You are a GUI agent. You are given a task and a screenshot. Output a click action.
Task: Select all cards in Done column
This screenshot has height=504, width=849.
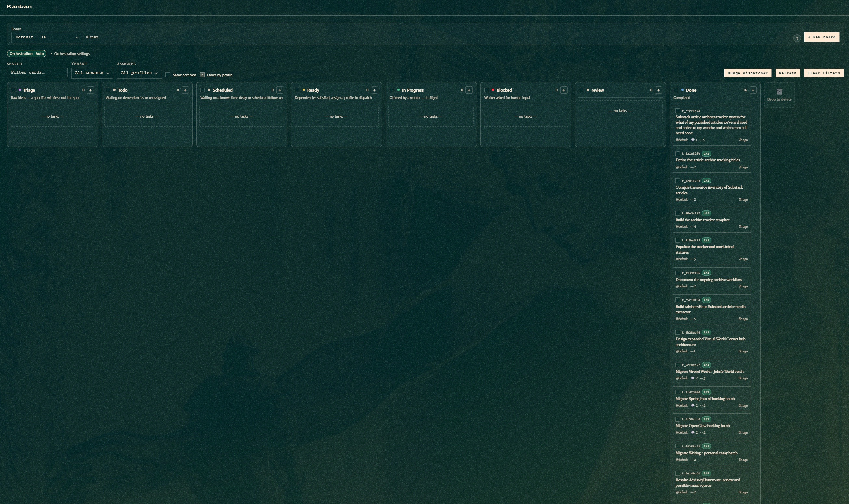coord(676,90)
